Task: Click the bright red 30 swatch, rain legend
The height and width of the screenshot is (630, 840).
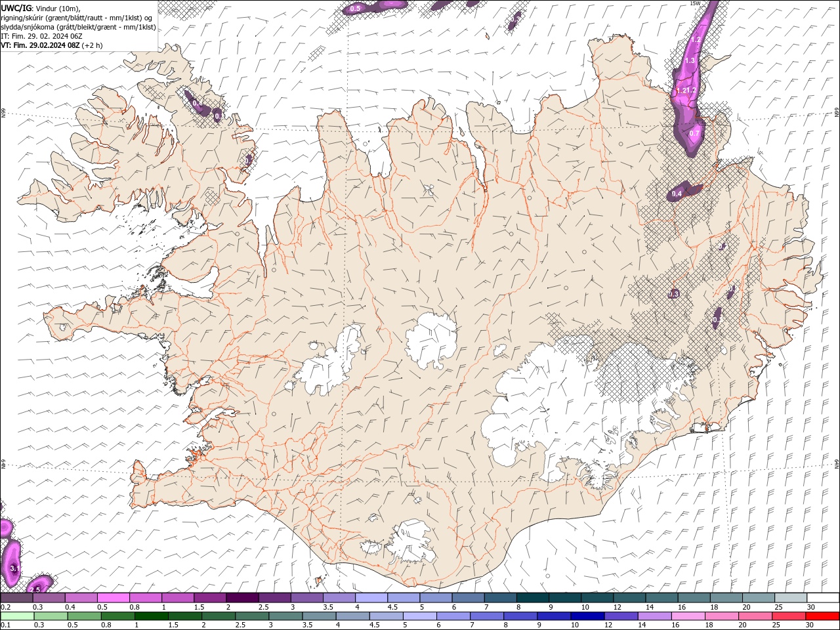Action: pyautogui.click(x=822, y=616)
